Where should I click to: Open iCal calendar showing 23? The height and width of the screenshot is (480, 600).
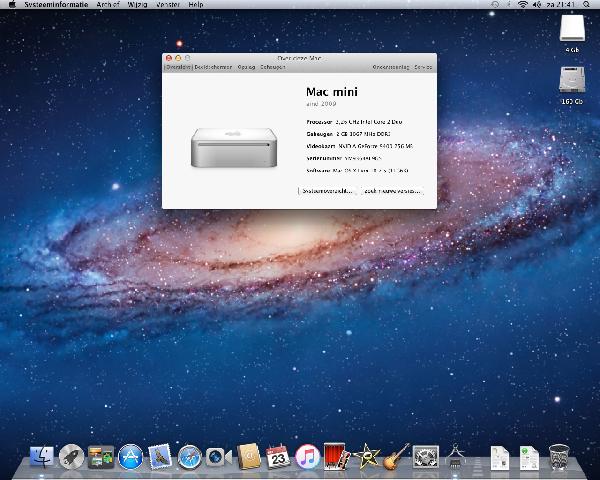pos(278,456)
